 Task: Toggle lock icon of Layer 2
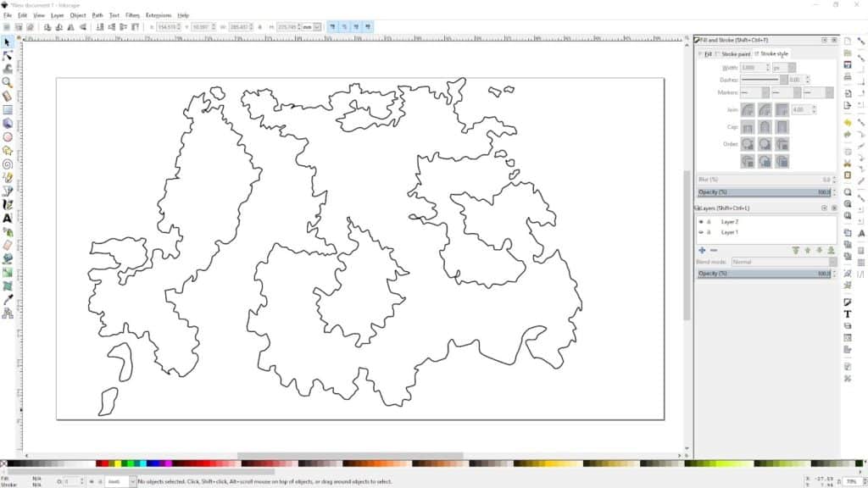[x=709, y=222]
